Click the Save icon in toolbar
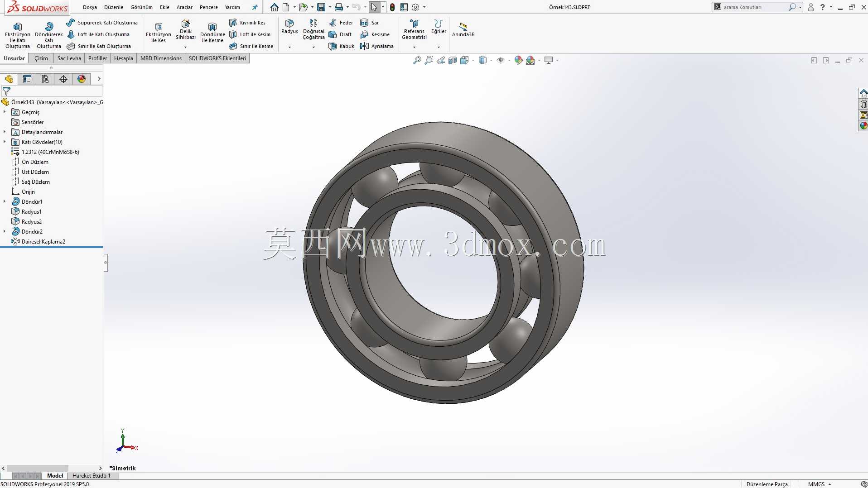 click(x=321, y=7)
